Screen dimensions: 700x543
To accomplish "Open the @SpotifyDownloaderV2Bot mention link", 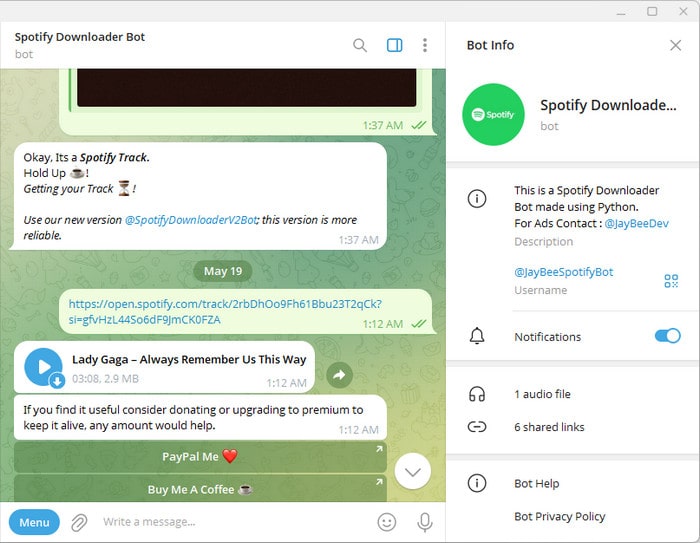I will 191,220.
